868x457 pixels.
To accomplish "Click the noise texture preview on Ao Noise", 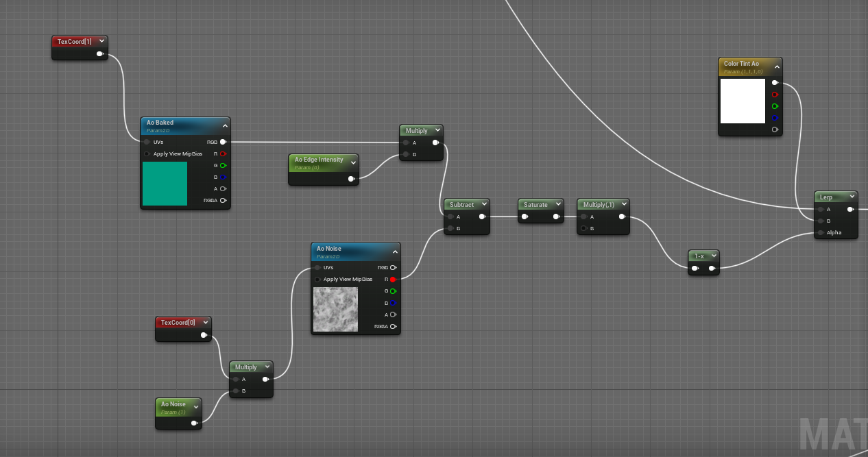I will click(x=335, y=310).
